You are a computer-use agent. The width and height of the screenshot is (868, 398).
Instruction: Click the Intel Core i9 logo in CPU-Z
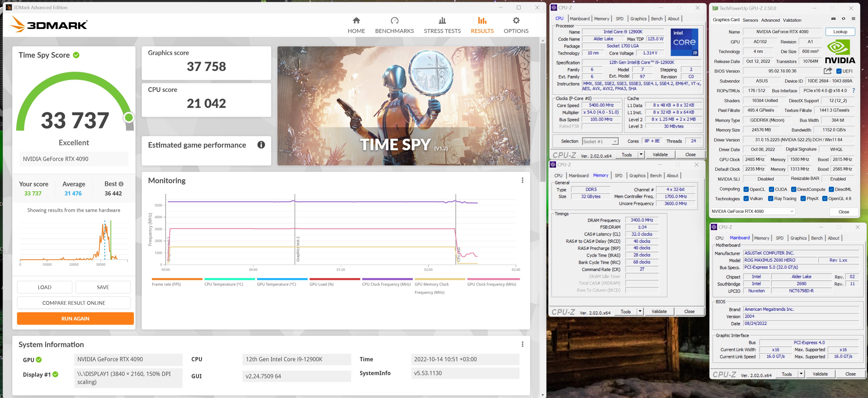click(x=684, y=42)
